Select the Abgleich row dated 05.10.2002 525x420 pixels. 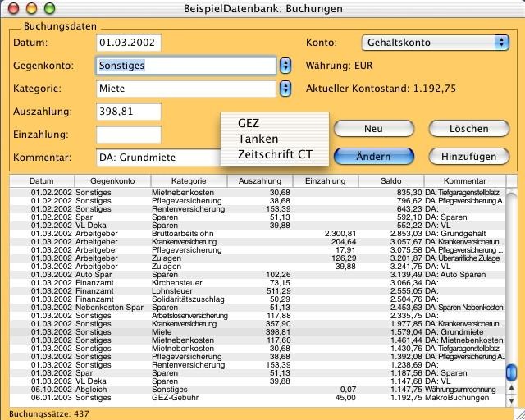coord(258,390)
